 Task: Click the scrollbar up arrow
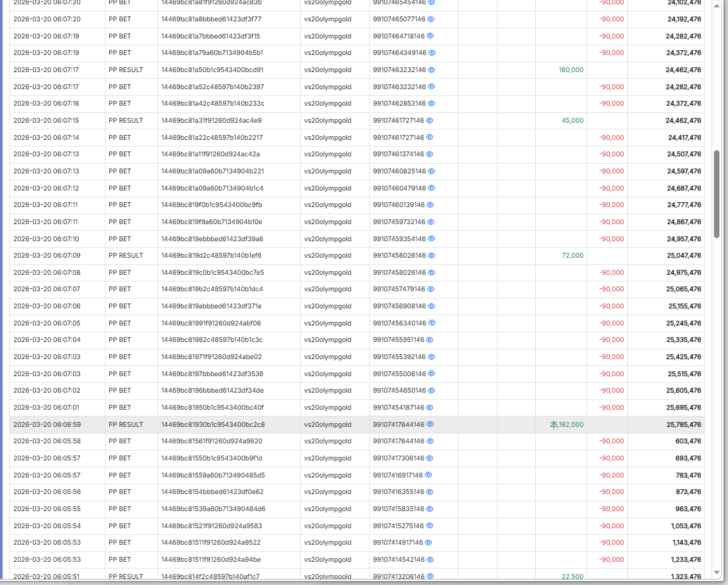pyautogui.click(x=716, y=5)
